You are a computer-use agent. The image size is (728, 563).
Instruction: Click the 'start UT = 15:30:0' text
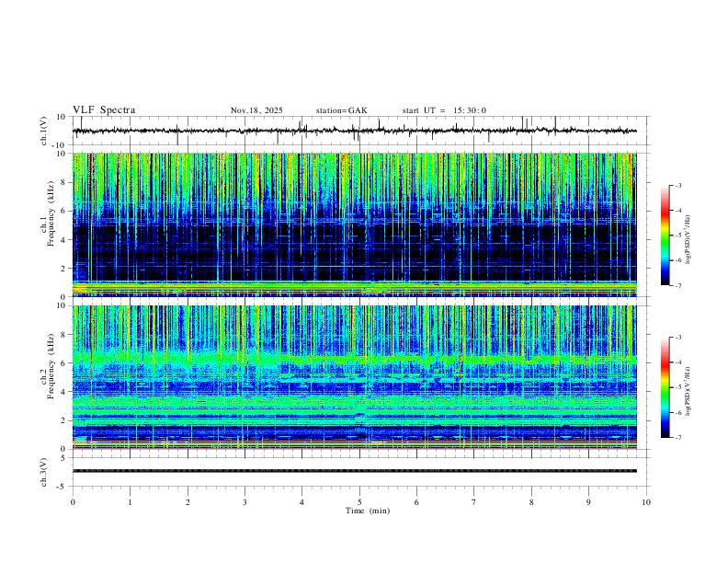pyautogui.click(x=444, y=110)
